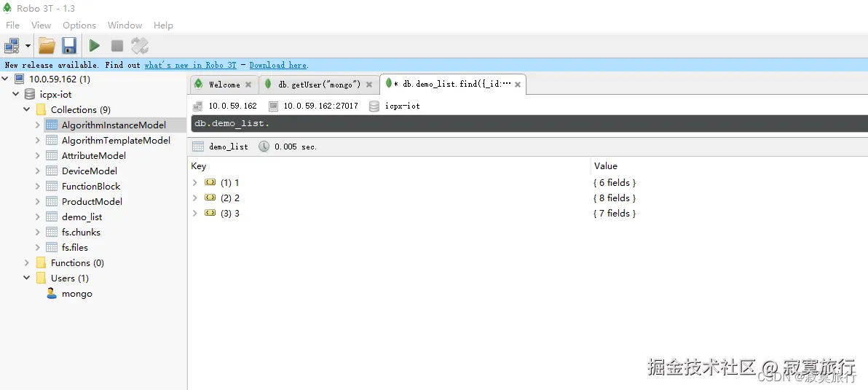
Task: Click the '{ 8 fields }' value cell
Action: tap(614, 198)
